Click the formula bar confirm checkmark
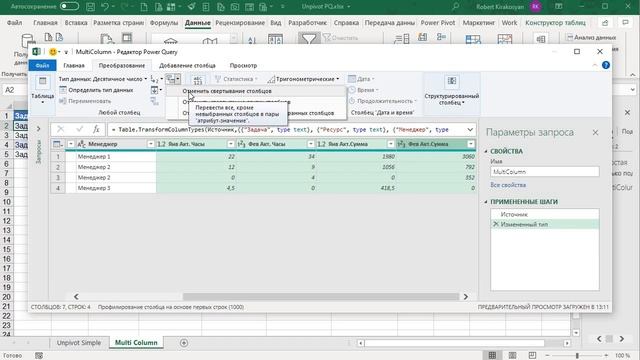The height and width of the screenshot is (360, 640). (x=79, y=129)
